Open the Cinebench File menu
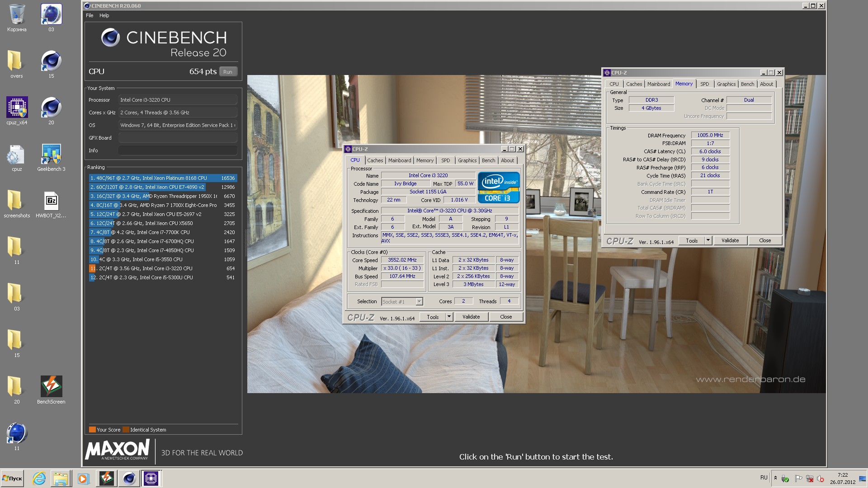This screenshot has width=868, height=488. pos(90,15)
